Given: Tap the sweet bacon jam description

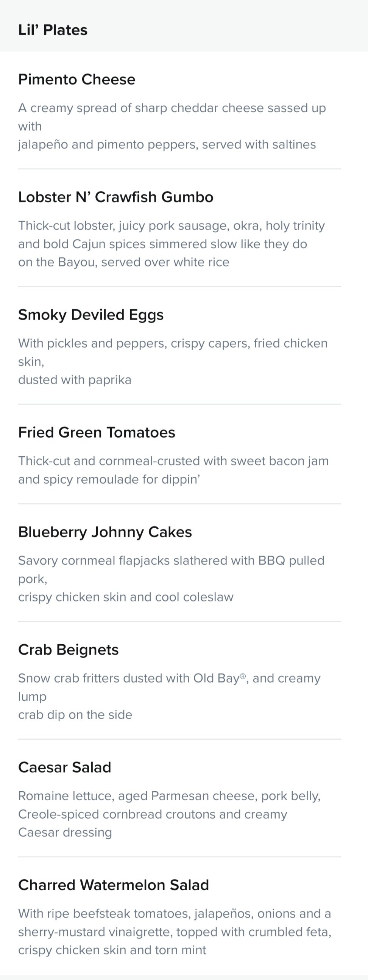Looking at the screenshot, I should (173, 470).
